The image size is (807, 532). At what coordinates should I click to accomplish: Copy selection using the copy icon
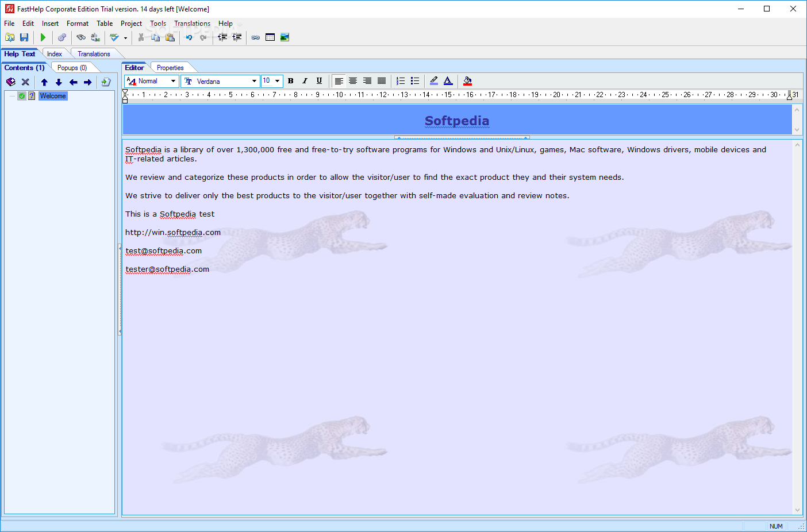point(155,37)
